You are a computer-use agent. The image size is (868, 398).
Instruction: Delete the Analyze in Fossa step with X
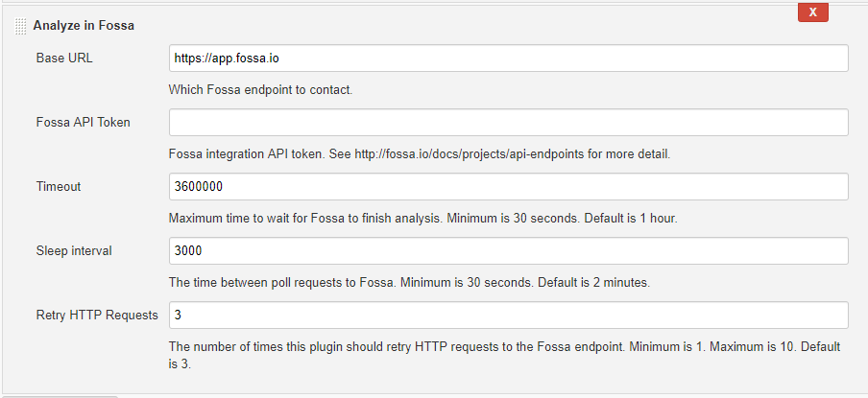pyautogui.click(x=812, y=12)
